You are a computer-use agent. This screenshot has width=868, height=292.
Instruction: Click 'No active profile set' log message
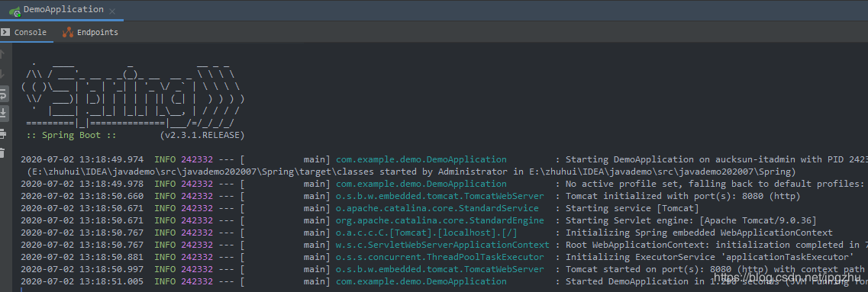(716, 184)
